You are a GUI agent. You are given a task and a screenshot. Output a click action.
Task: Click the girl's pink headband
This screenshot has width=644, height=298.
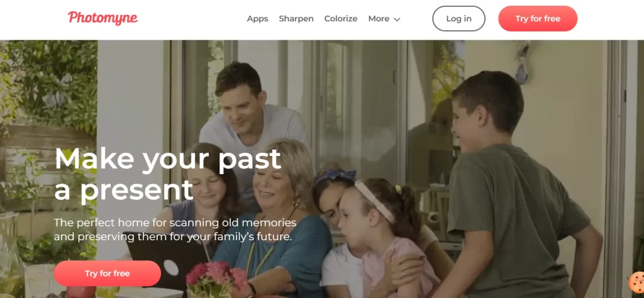[x=374, y=201]
